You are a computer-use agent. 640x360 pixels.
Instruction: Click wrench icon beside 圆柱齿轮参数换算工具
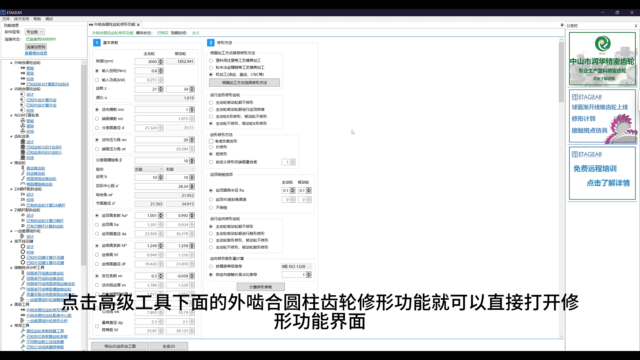[x=23, y=331]
